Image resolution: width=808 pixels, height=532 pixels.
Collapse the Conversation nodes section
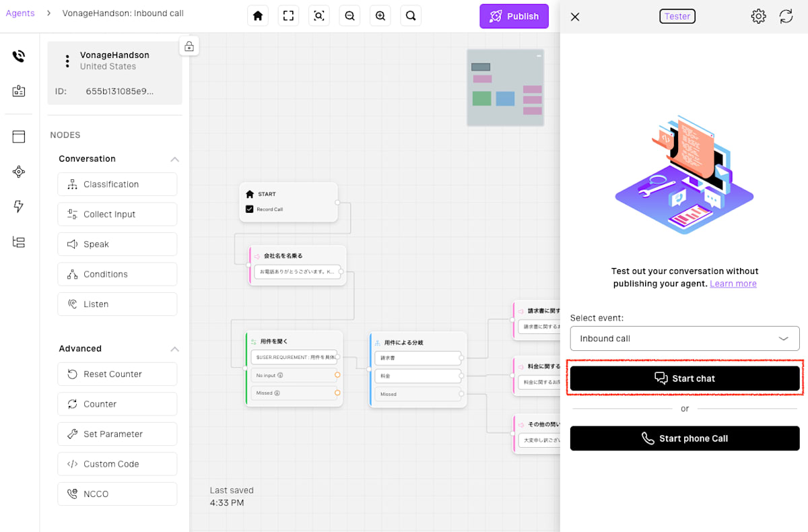174,160
